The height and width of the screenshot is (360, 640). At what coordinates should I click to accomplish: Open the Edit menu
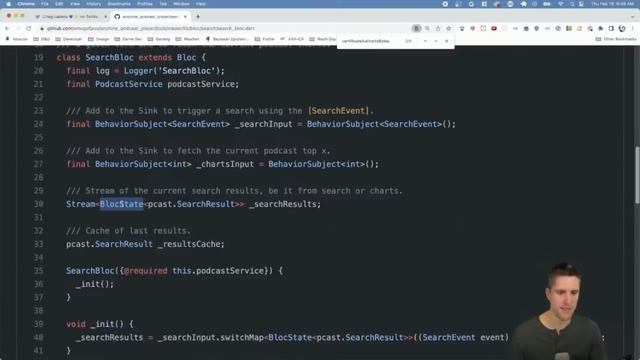59,4
